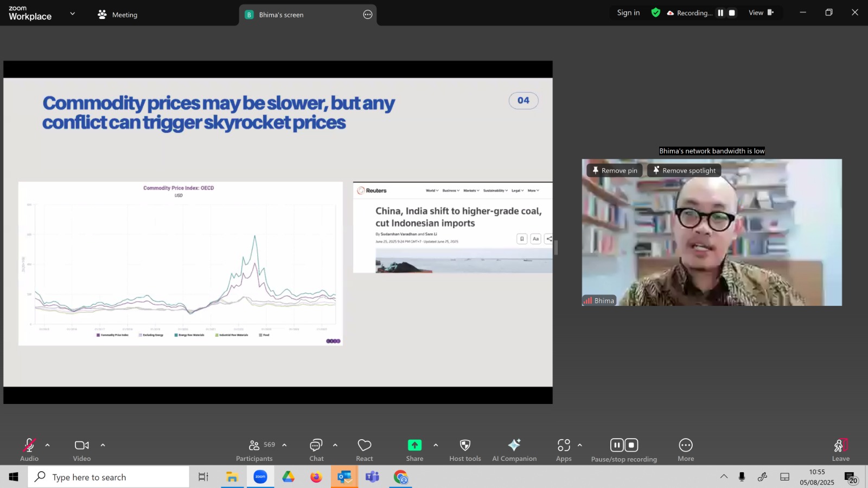Image resolution: width=868 pixels, height=488 pixels.
Task: Open the Chat panel icon
Action: (316, 445)
